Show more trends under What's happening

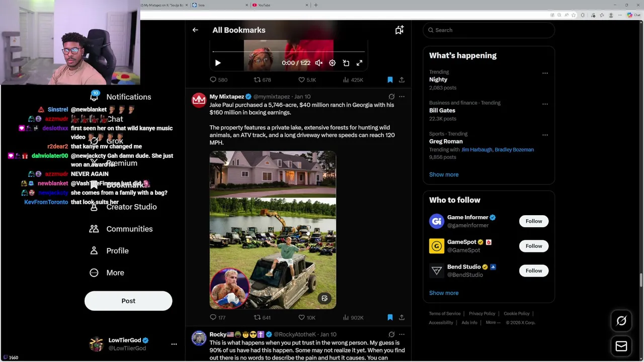coord(444,174)
